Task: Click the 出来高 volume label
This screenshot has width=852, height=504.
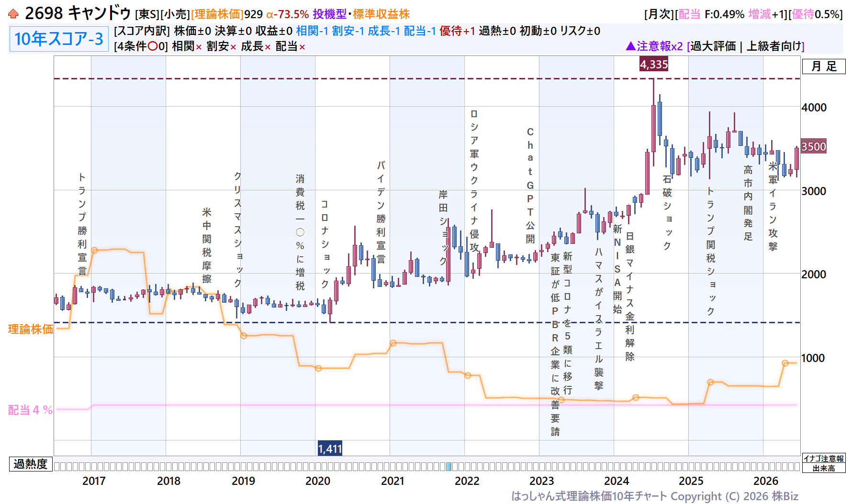Action: [x=824, y=468]
